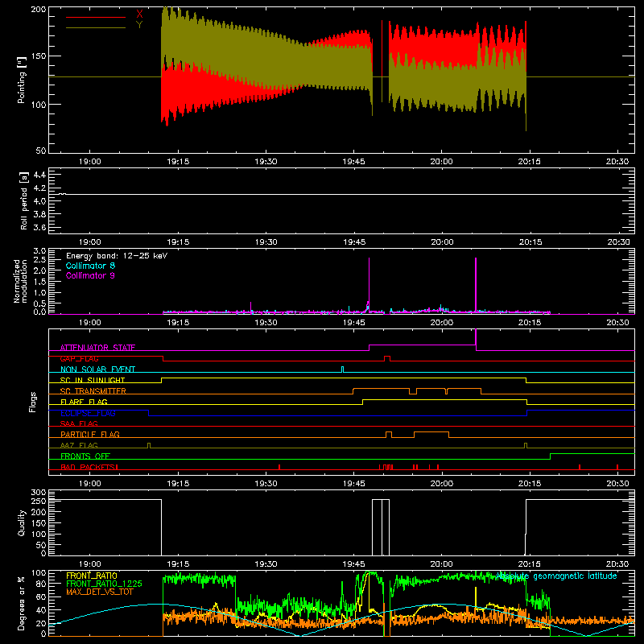This screenshot has width=644, height=644.
Task: Click the 'Normalized modulation' axis title
Action: (x=20, y=281)
